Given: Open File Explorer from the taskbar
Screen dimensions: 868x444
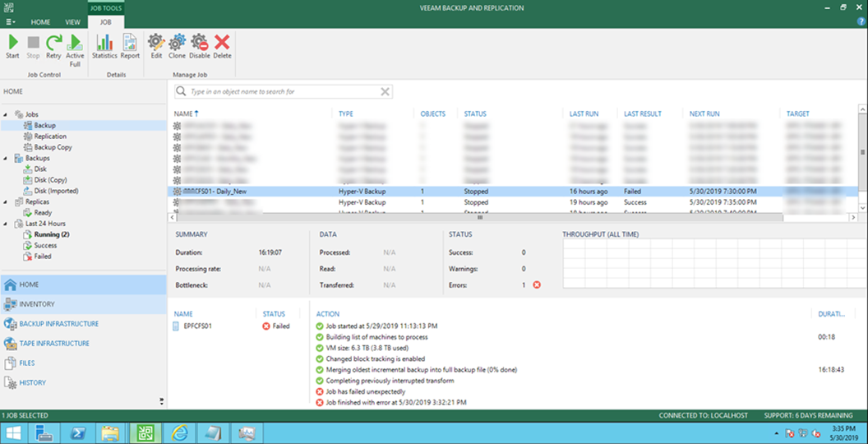Looking at the screenshot, I should [x=111, y=433].
